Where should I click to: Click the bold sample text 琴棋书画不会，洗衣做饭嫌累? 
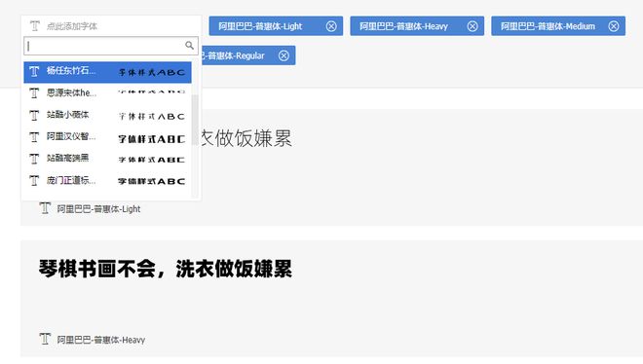point(166,269)
